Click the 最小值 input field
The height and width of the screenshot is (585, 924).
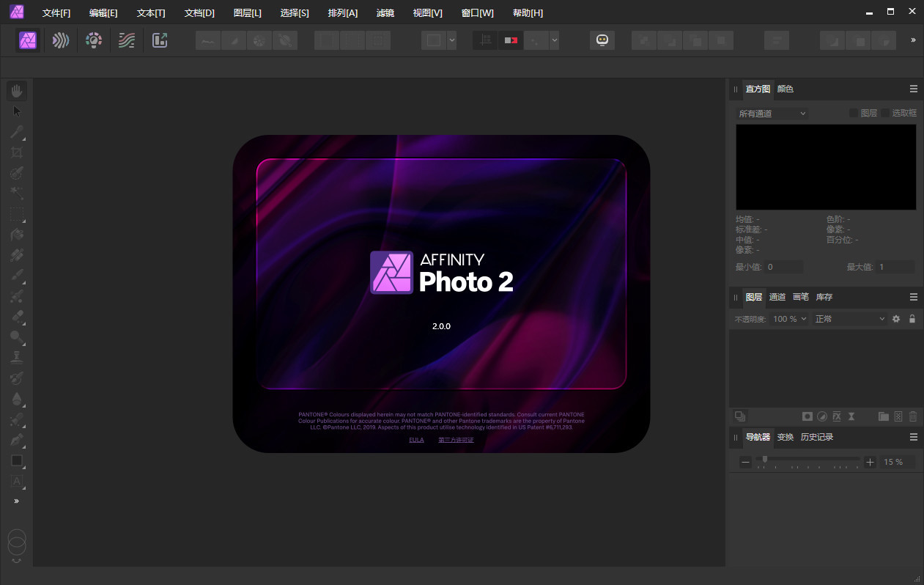pyautogui.click(x=784, y=266)
